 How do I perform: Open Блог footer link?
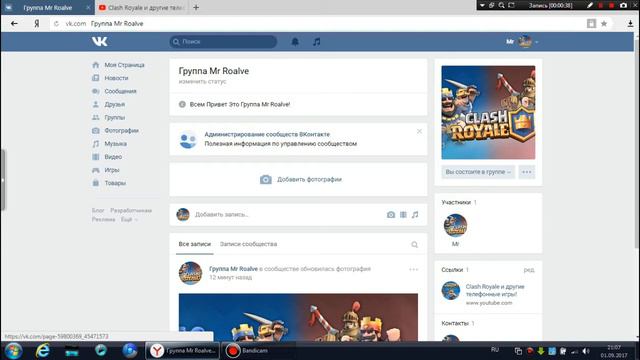pos(98,210)
